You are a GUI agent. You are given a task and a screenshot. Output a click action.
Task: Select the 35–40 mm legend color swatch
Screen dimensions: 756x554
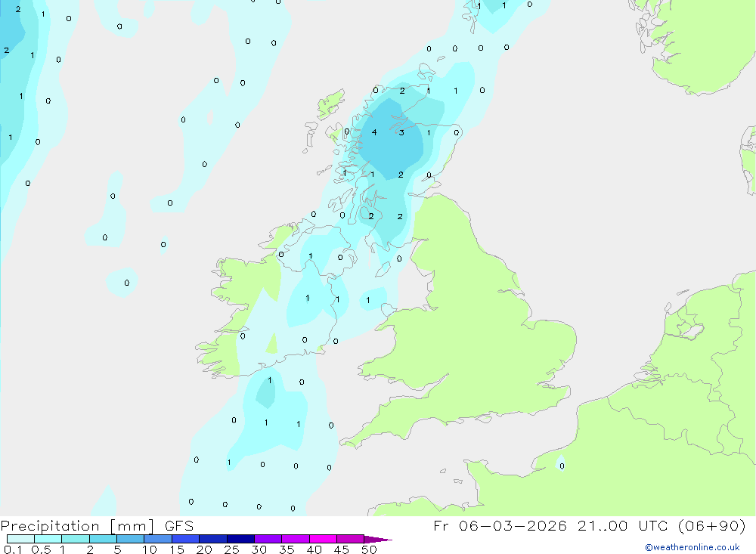296,539
